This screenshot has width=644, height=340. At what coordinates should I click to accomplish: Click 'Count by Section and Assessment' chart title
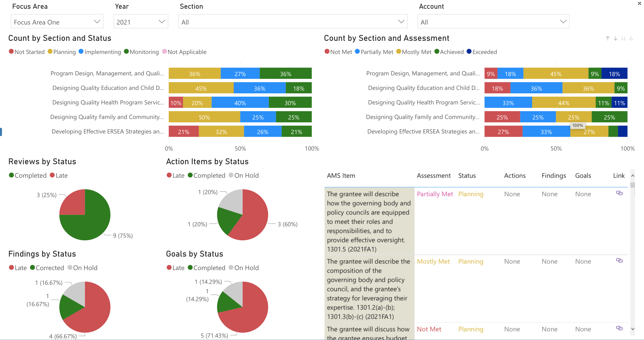click(x=386, y=38)
